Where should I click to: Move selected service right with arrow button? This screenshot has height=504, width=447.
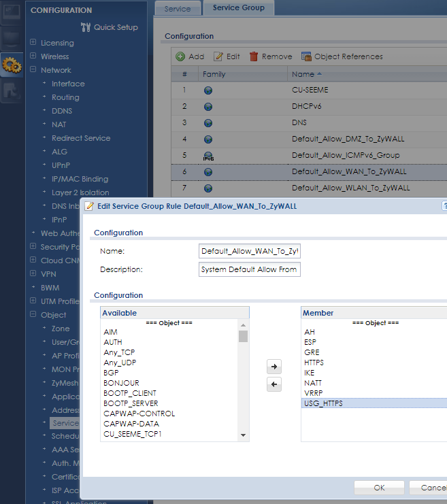coord(274,367)
